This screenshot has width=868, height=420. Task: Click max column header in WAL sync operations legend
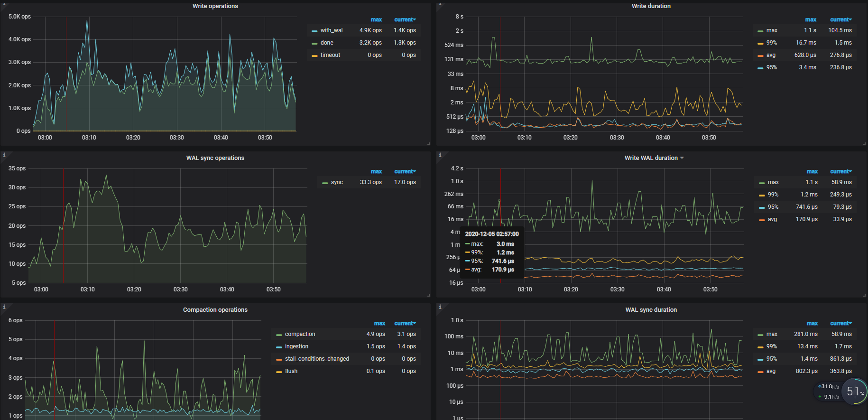(376, 171)
